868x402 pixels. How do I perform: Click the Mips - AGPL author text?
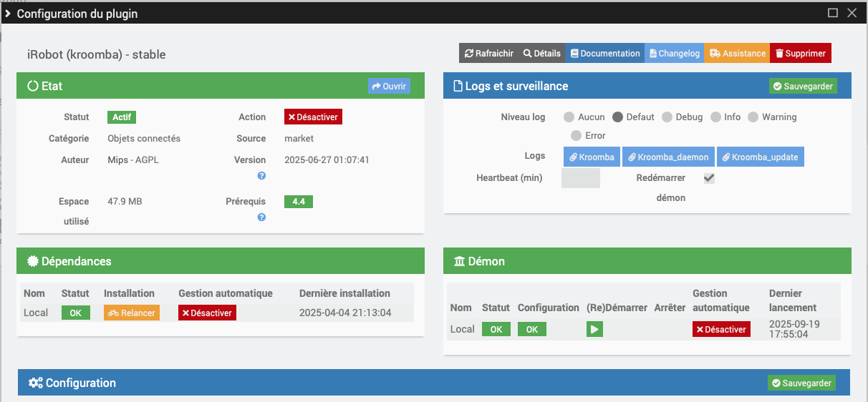133,160
